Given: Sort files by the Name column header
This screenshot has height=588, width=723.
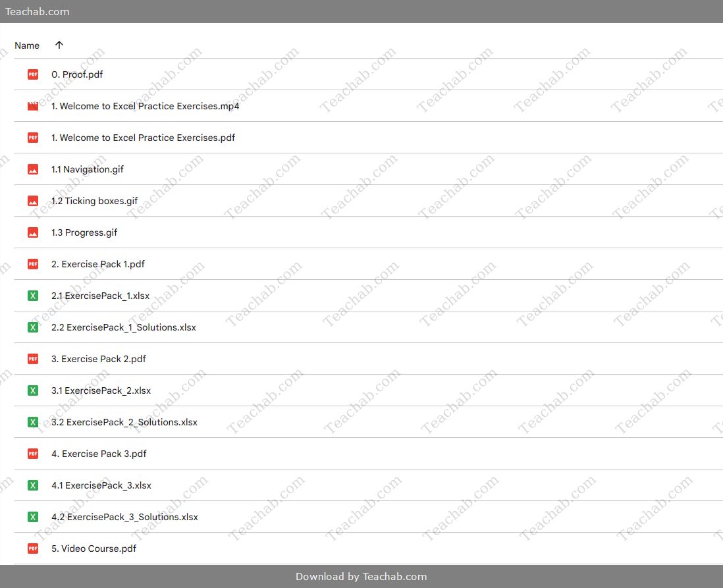Looking at the screenshot, I should pos(27,45).
